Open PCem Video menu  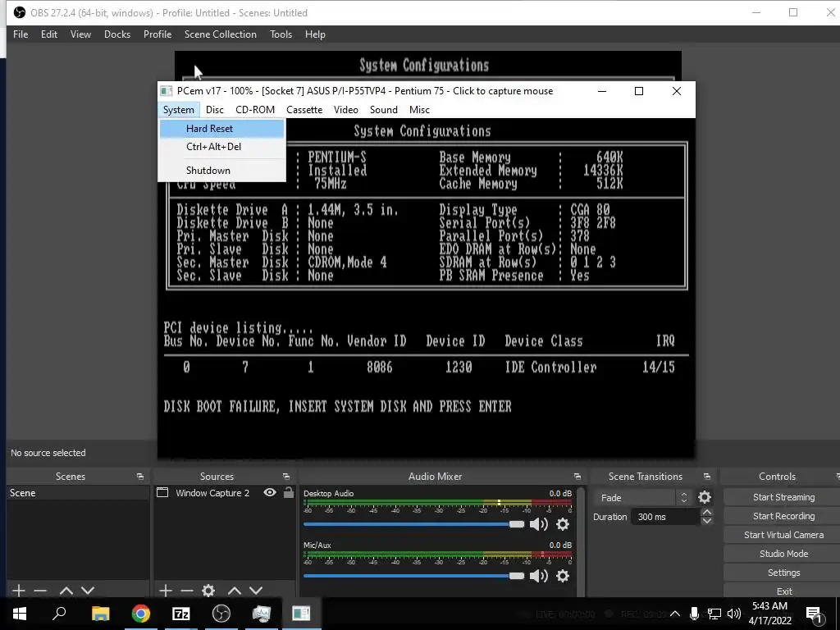346,110
